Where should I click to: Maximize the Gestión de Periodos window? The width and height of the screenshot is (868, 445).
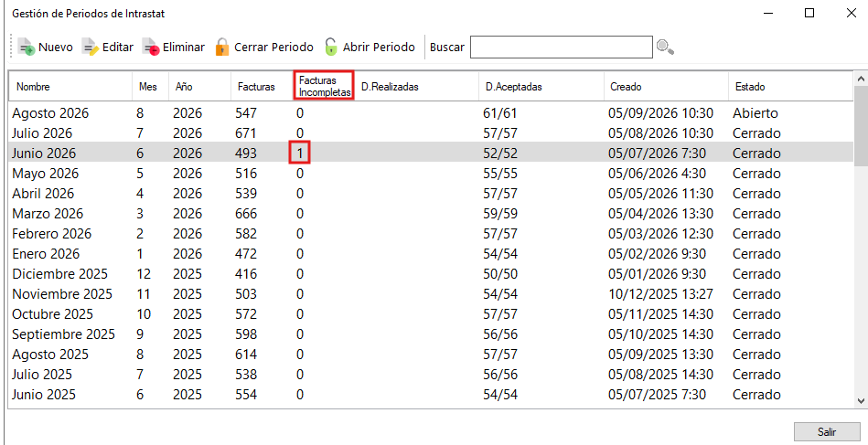coord(809,13)
